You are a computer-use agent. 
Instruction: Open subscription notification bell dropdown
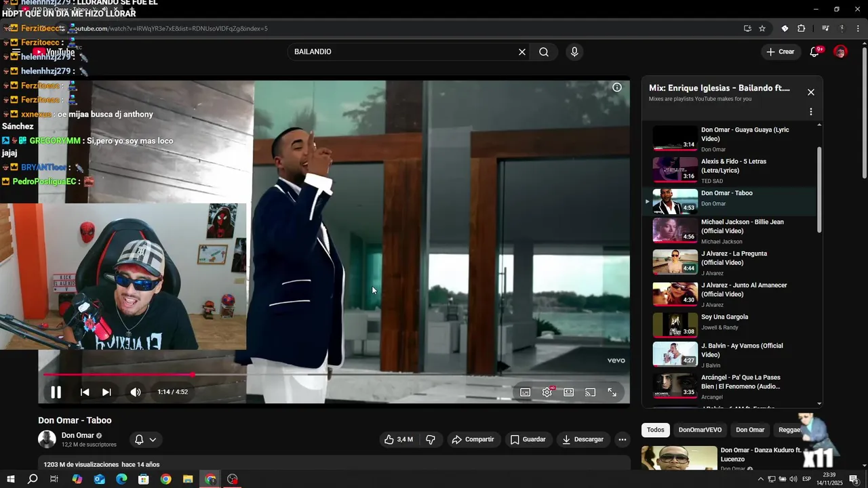146,440
